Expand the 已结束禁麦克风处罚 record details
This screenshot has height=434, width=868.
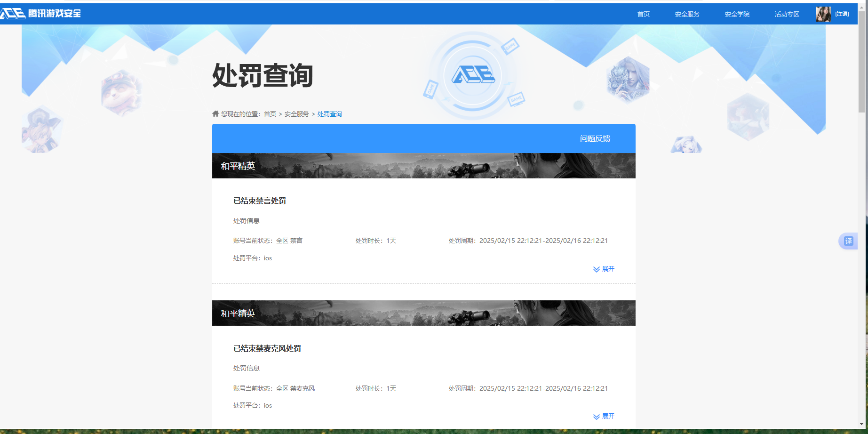click(x=604, y=416)
